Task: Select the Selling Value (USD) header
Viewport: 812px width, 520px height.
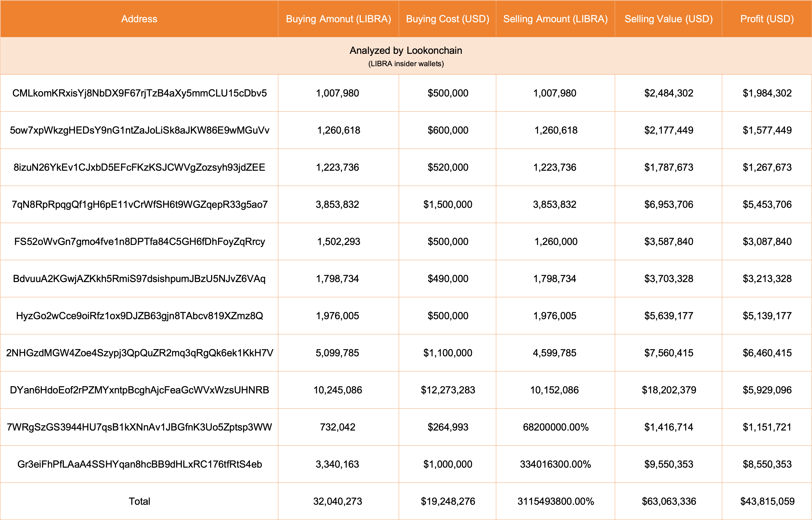Action: click(668, 19)
